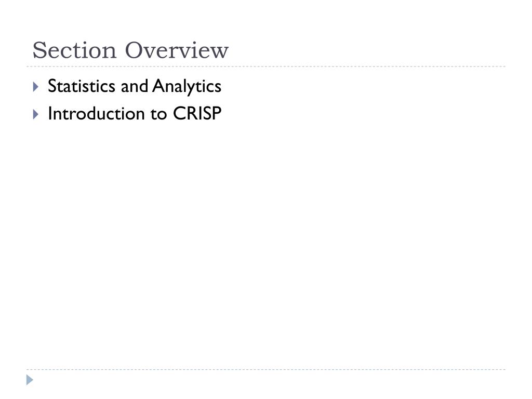Click the arrow bullet beside Statistics and Analytics
Viewport: 532px width, 399px height.
point(36,87)
